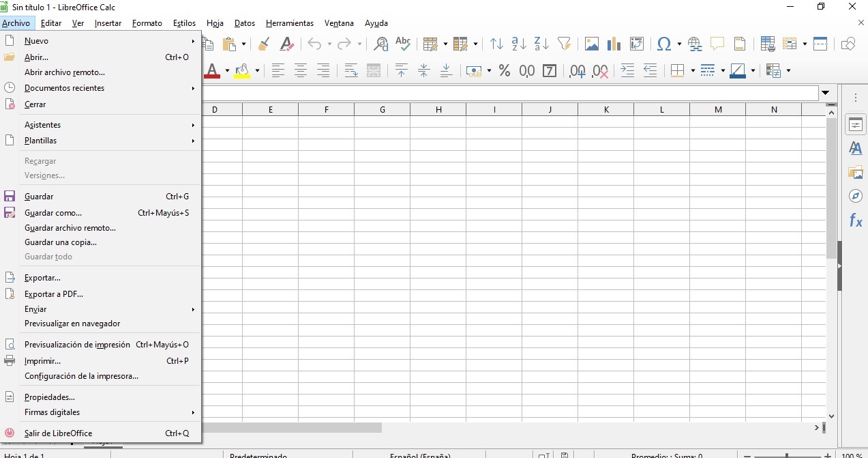Click the Clear direct formatting icon
The width and height of the screenshot is (868, 458).
(x=287, y=44)
